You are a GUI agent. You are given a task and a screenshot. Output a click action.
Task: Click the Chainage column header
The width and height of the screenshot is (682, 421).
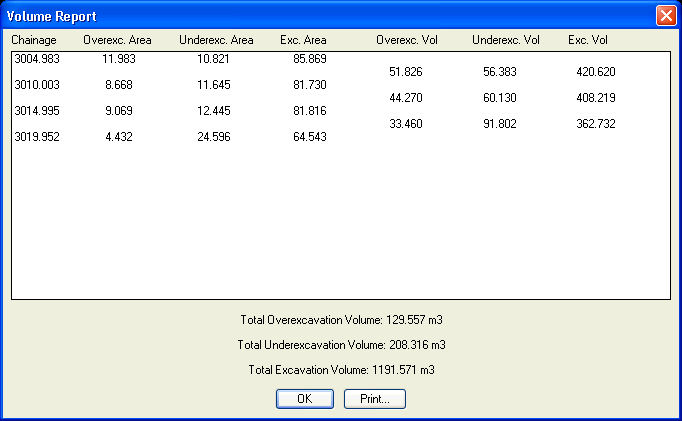coord(34,40)
